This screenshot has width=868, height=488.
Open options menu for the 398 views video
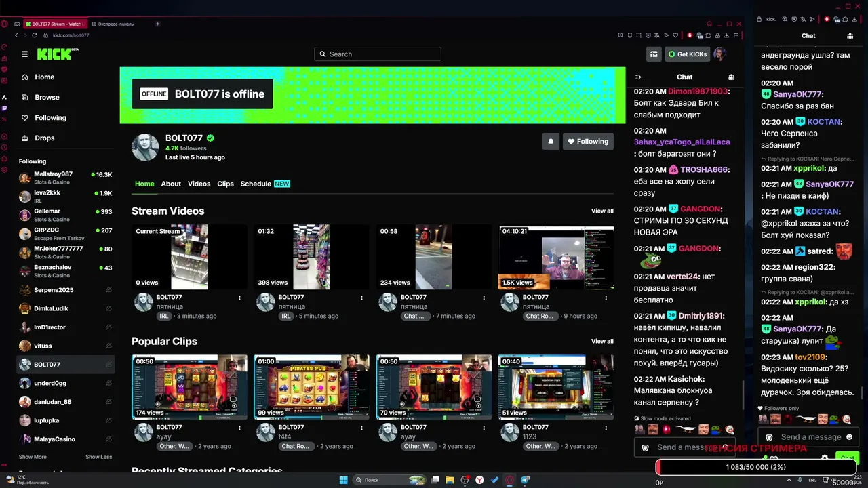[x=361, y=298]
